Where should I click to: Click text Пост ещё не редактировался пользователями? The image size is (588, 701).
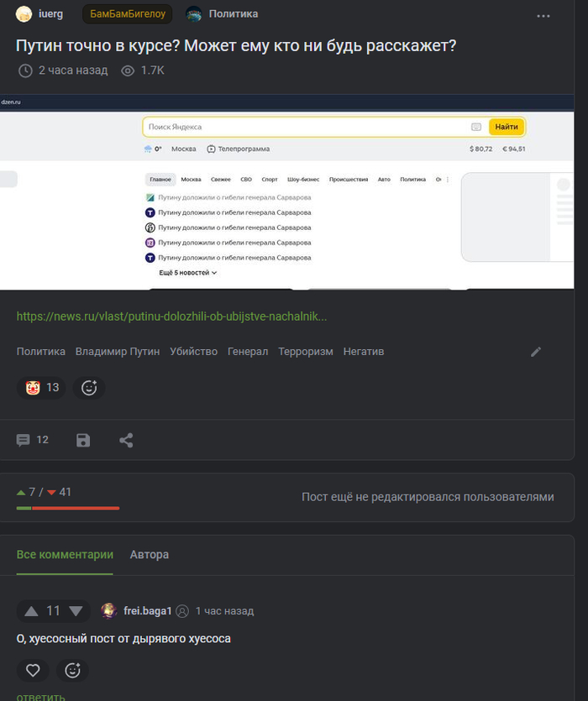428,497
